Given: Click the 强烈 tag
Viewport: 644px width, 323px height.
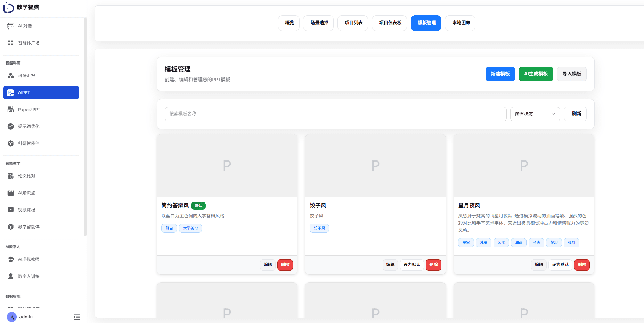Looking at the screenshot, I should pyautogui.click(x=571, y=243).
